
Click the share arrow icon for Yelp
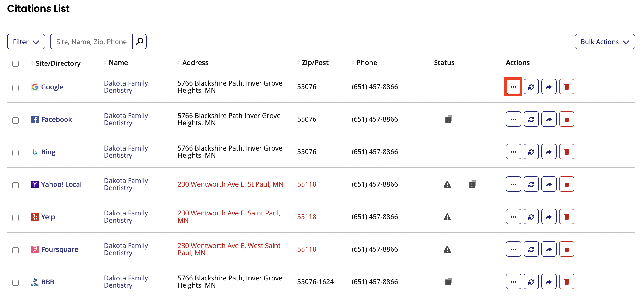click(x=549, y=217)
